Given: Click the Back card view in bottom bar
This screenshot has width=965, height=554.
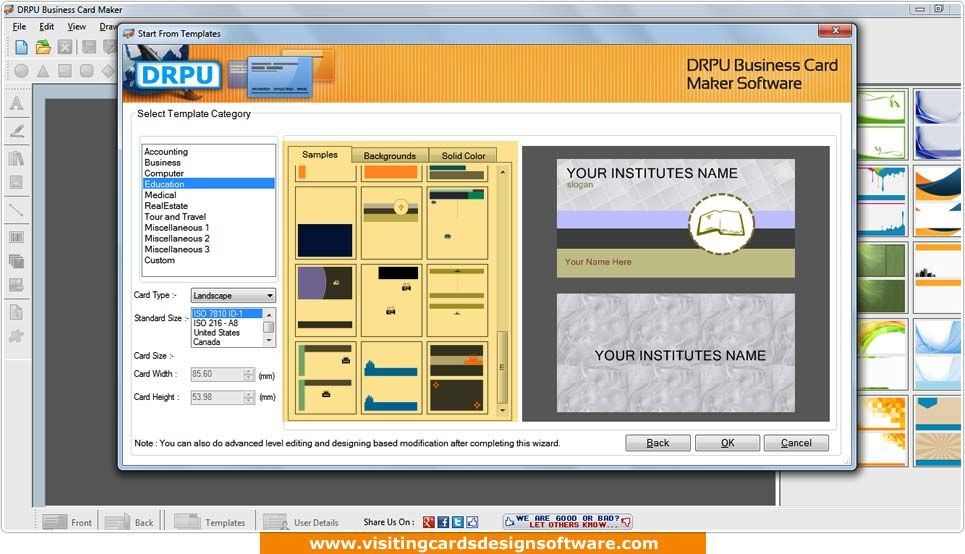Looking at the screenshot, I should coord(129,522).
